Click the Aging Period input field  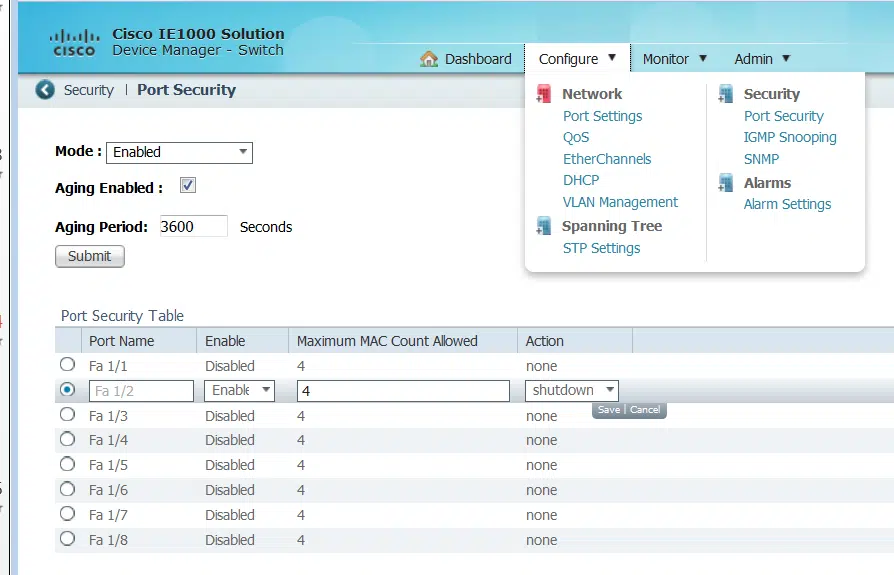193,226
